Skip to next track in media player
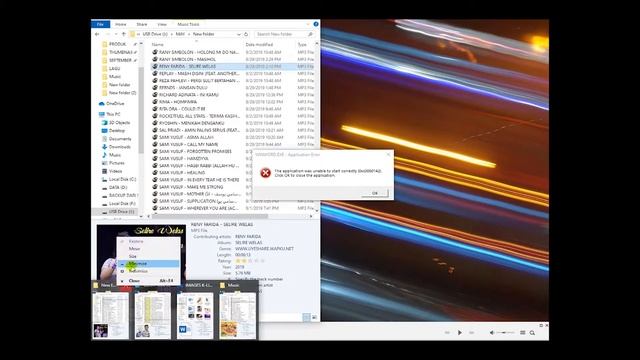The height and width of the screenshot is (360, 640). tap(471, 333)
